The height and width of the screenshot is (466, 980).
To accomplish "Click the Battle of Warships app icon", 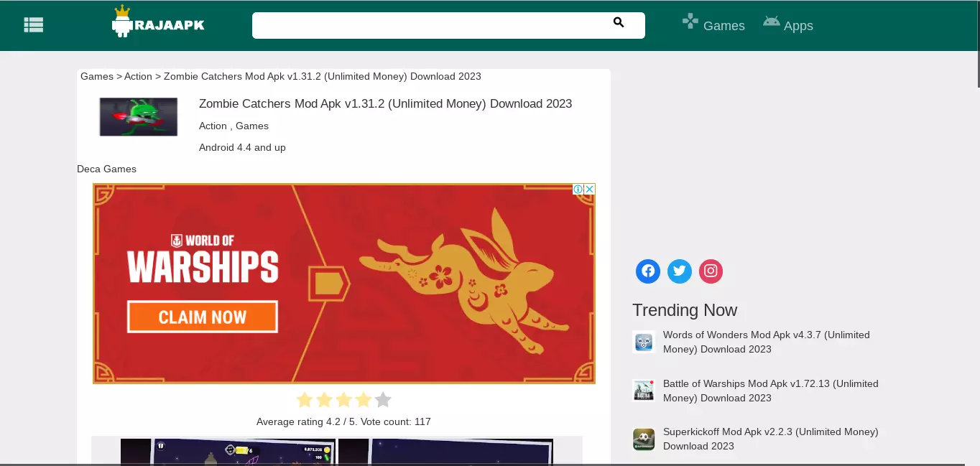I will (x=644, y=391).
